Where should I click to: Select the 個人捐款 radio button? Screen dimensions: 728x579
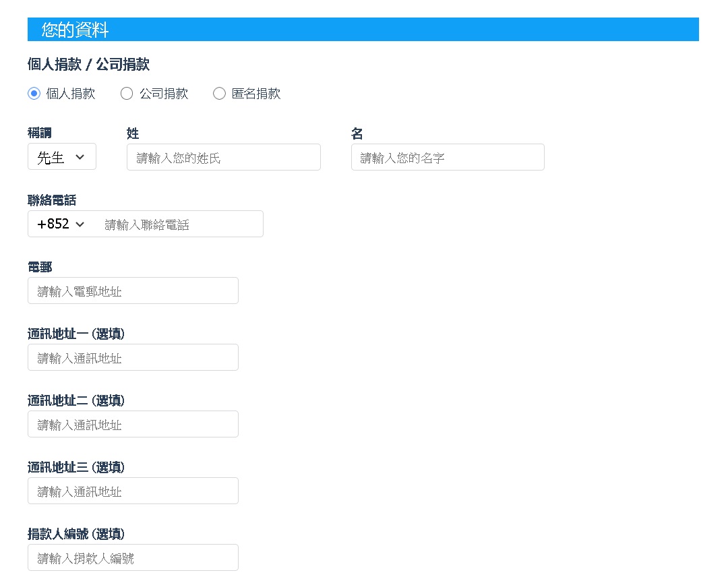[34, 94]
